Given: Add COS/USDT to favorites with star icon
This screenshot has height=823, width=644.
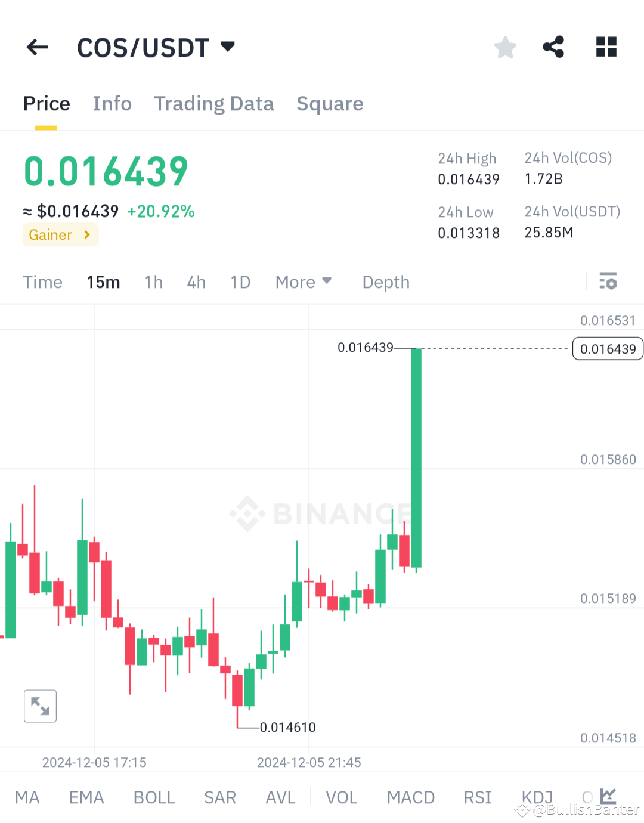Looking at the screenshot, I should pos(505,47).
